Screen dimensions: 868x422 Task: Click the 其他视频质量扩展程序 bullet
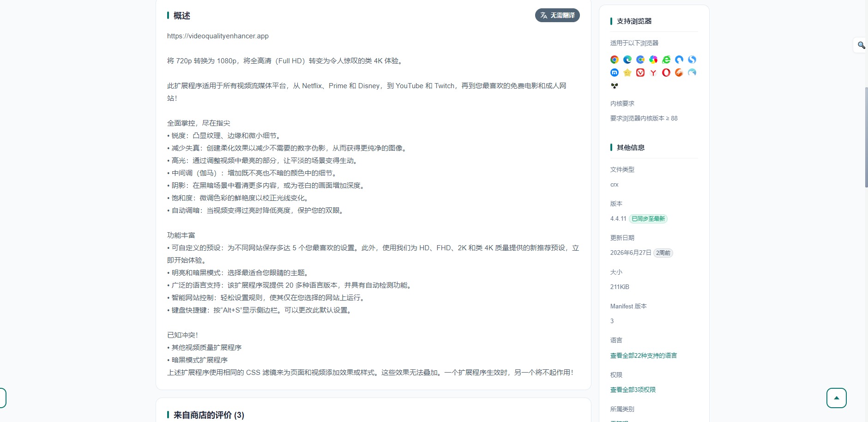click(205, 348)
